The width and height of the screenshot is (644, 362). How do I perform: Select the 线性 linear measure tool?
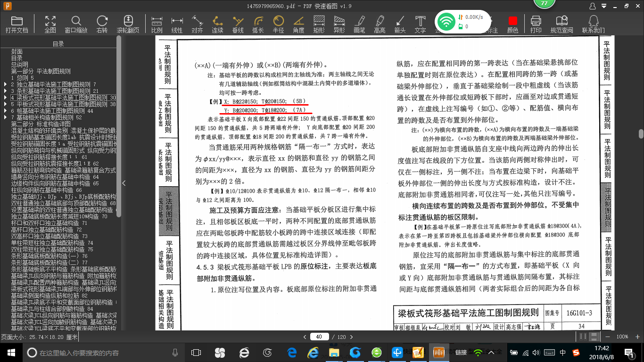177,24
